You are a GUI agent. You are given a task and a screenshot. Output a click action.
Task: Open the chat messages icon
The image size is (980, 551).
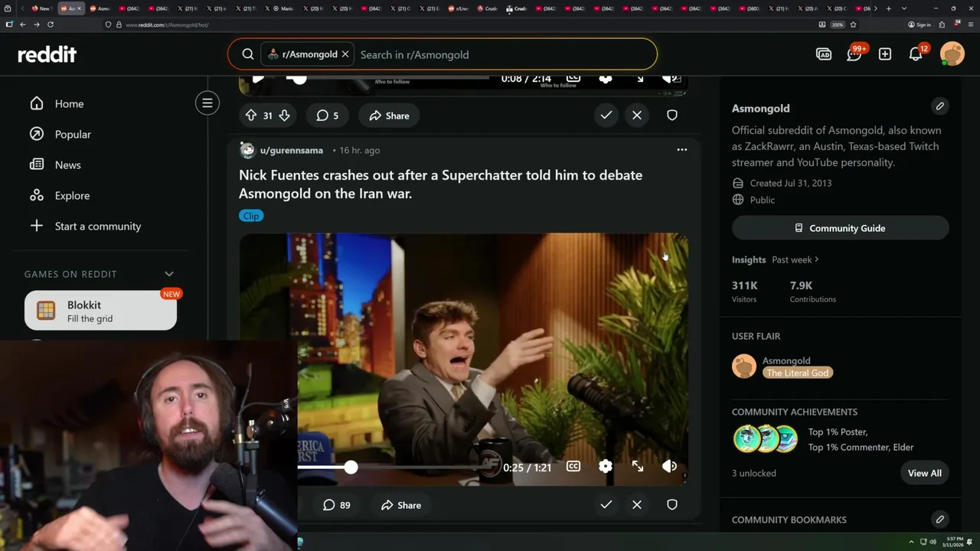[x=854, y=54]
